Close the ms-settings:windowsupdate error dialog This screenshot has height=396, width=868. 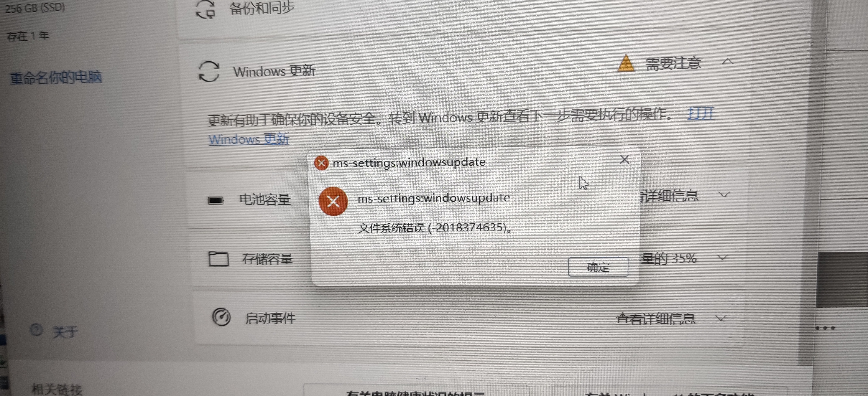624,159
